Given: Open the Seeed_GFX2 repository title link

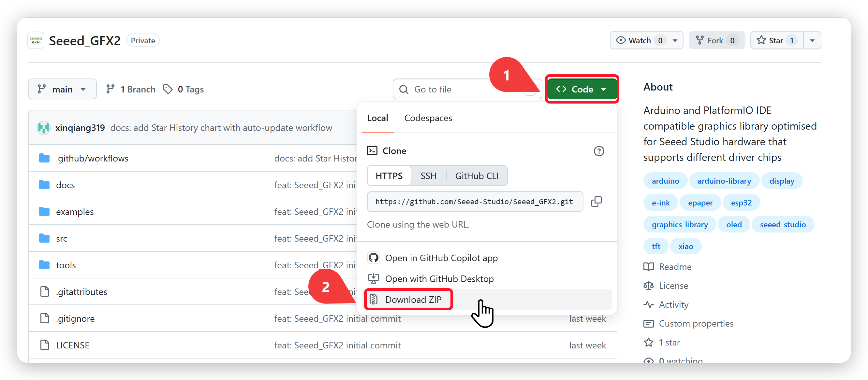Looking at the screenshot, I should pos(84,41).
